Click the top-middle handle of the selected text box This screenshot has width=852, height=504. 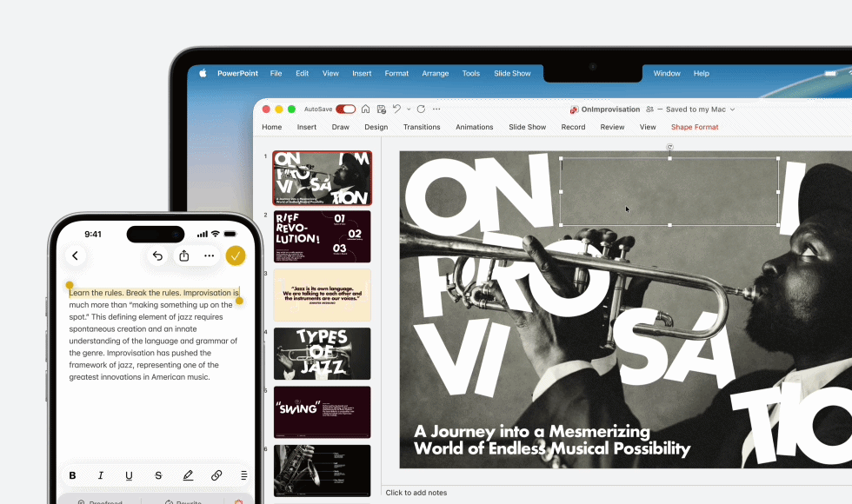point(670,158)
